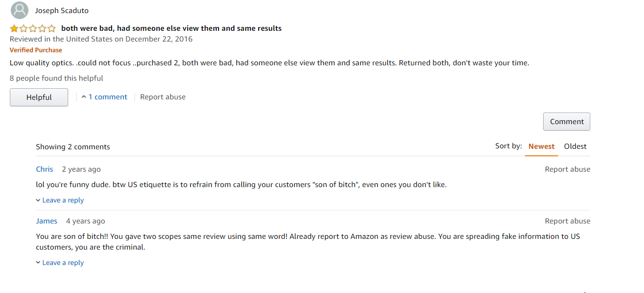Click the Verified Purchase label

click(x=36, y=50)
